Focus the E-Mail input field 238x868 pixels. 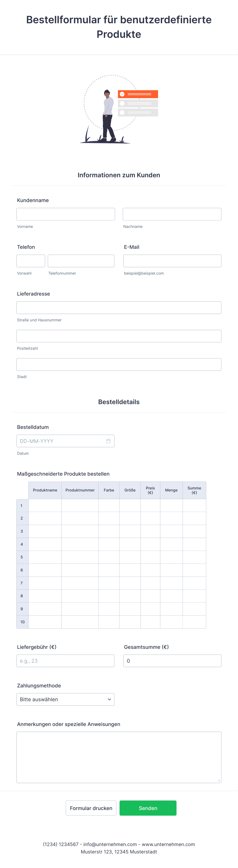[x=172, y=261]
